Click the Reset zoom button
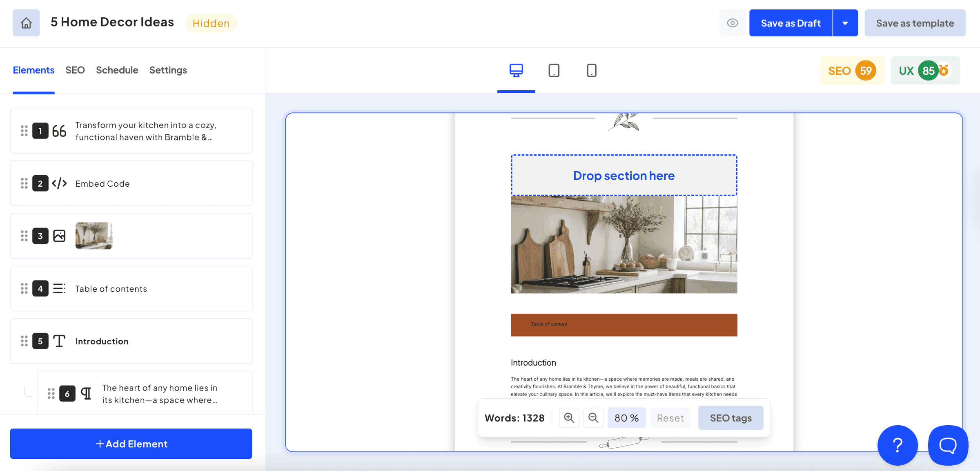Image resolution: width=980 pixels, height=471 pixels. (x=670, y=418)
